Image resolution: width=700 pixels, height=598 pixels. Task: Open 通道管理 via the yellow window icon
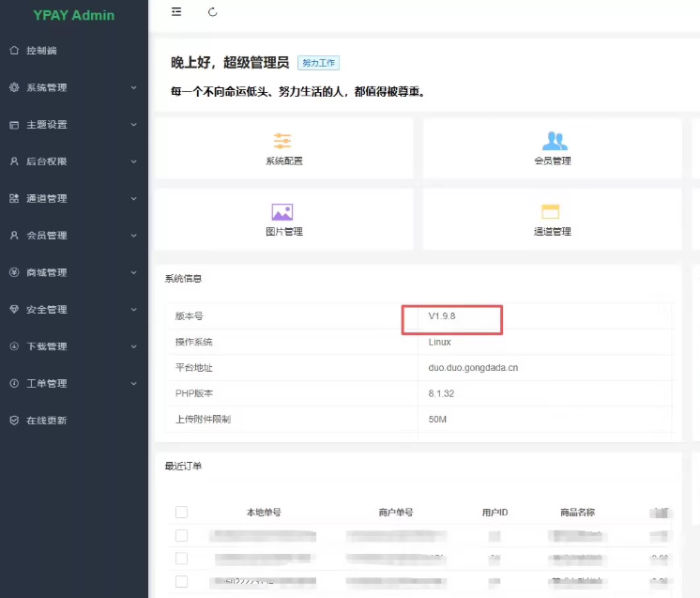(x=551, y=211)
